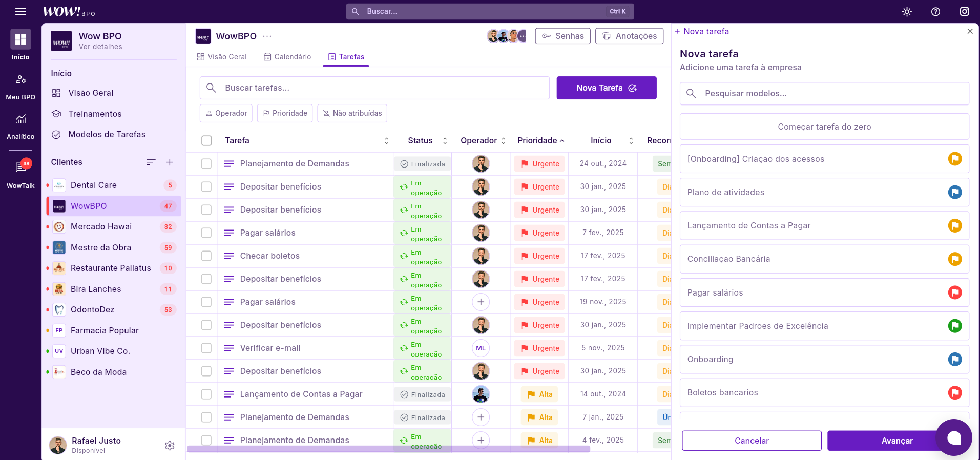
Task: Expand WowBPO three-dot options menu
Action: (x=267, y=36)
